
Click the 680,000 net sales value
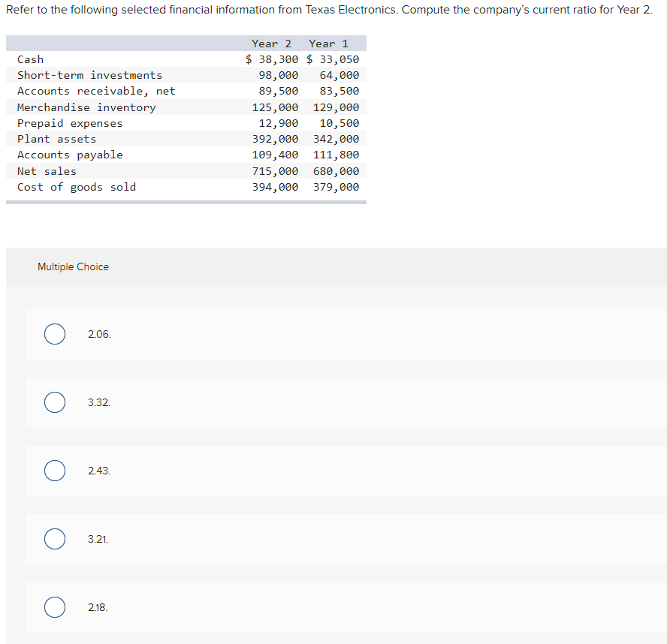[336, 171]
